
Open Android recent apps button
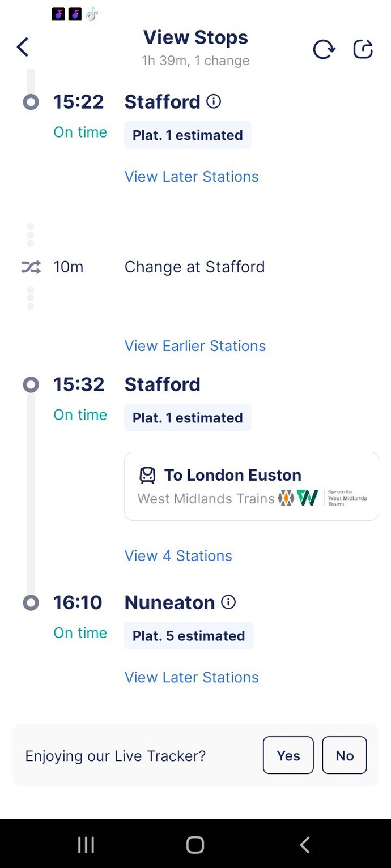click(86, 845)
